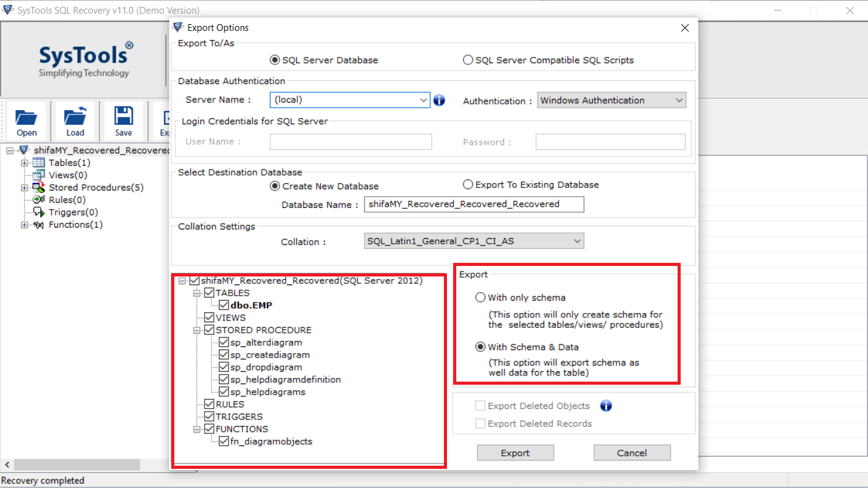Open the Collation dropdown
The height and width of the screenshot is (488, 868).
click(577, 241)
